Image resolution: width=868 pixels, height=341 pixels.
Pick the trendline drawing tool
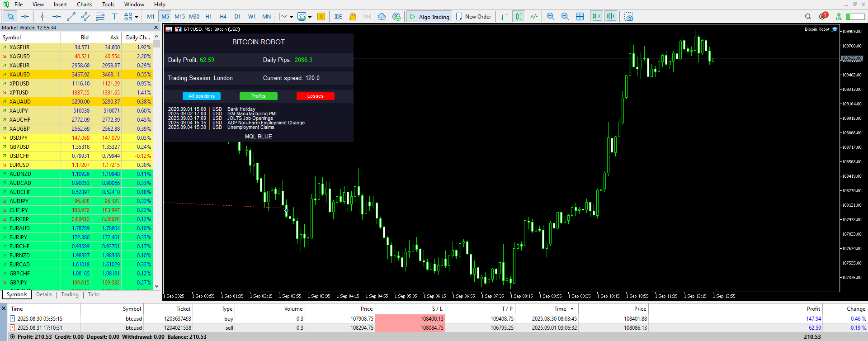click(71, 17)
